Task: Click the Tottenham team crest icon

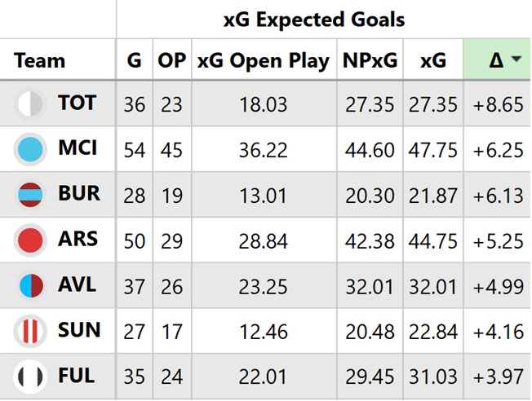Action: click(30, 104)
